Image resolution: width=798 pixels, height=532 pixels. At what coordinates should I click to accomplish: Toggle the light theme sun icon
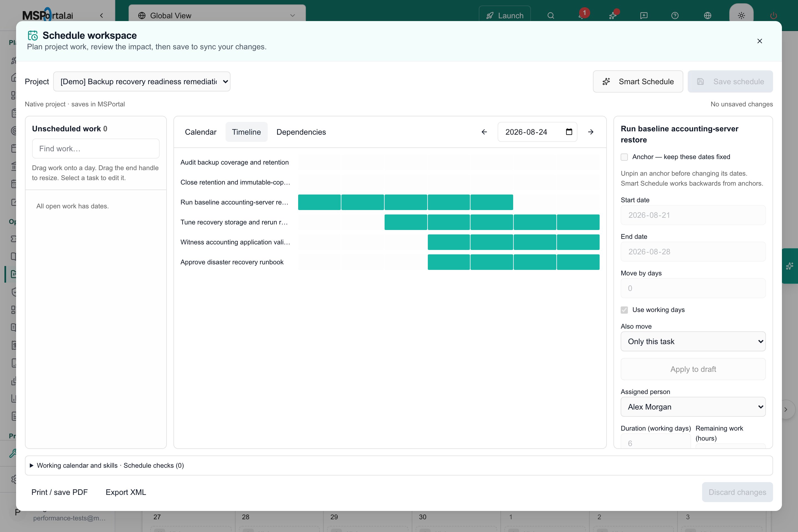[x=741, y=16]
